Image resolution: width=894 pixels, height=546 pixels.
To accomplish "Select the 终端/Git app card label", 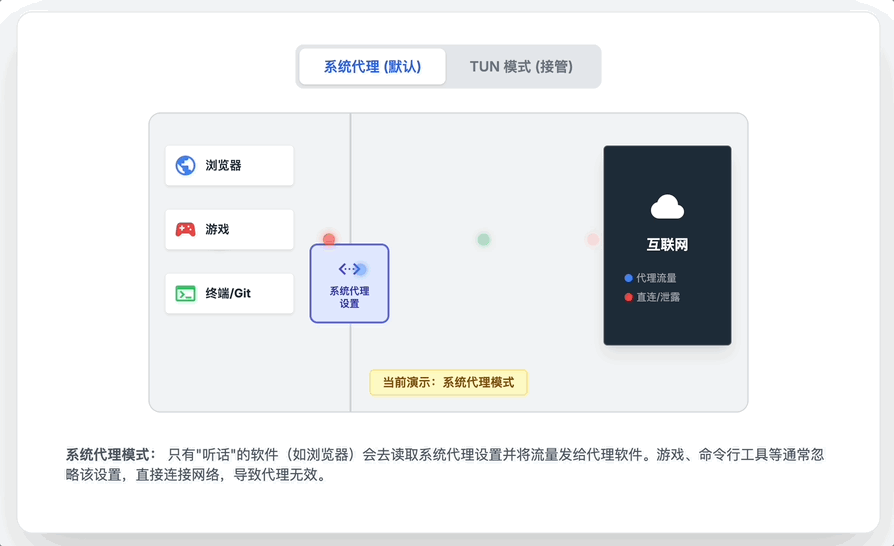I will [227, 294].
